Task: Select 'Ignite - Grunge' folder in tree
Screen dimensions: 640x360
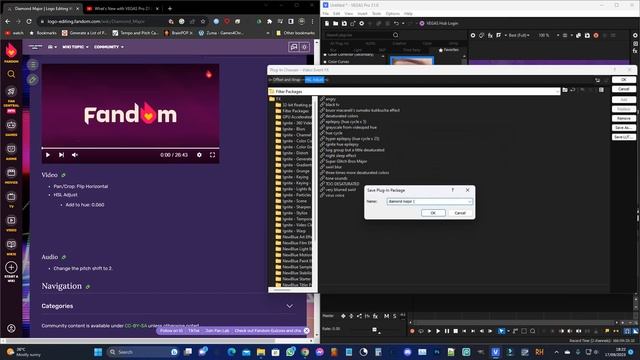Action: 293,171
